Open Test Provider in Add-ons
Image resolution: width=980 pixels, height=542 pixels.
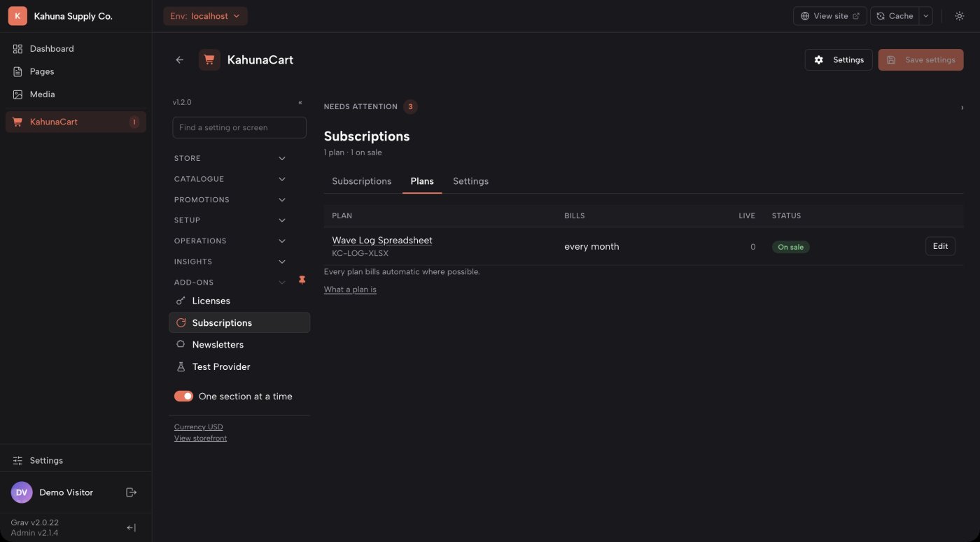239,366
